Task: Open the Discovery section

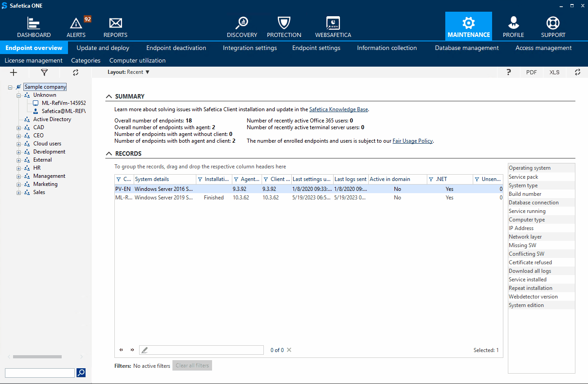Action: (x=242, y=26)
